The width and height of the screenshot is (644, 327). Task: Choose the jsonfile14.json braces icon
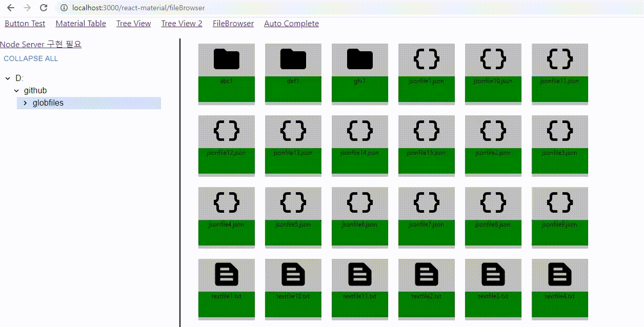[360, 131]
